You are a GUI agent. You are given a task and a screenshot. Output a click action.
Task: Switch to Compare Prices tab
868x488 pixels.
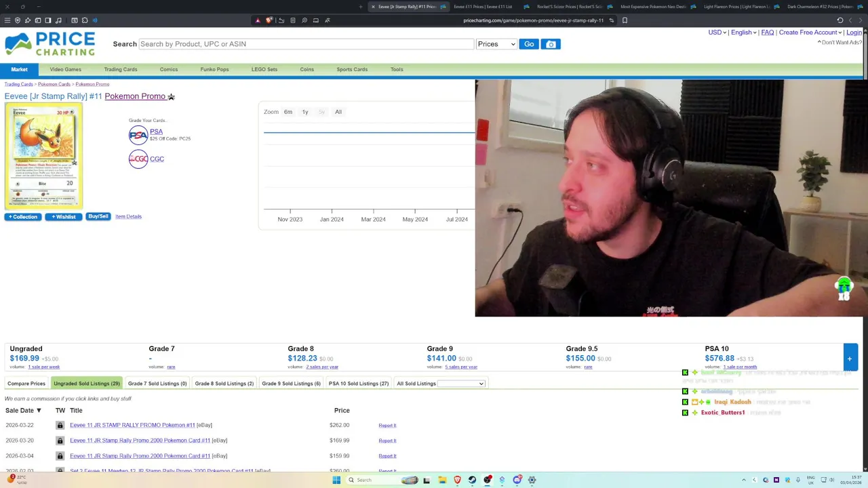pyautogui.click(x=26, y=384)
